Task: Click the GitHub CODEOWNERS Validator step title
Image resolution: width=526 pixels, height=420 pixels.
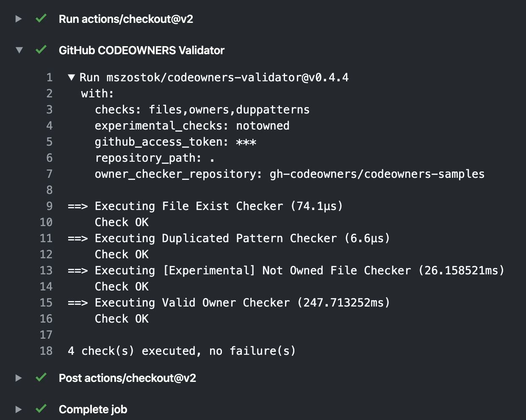Action: pos(141,50)
